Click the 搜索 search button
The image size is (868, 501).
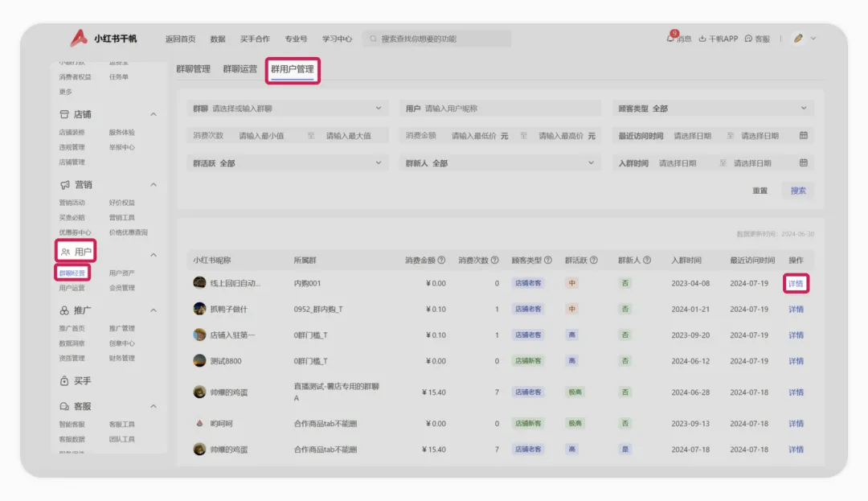click(x=796, y=191)
